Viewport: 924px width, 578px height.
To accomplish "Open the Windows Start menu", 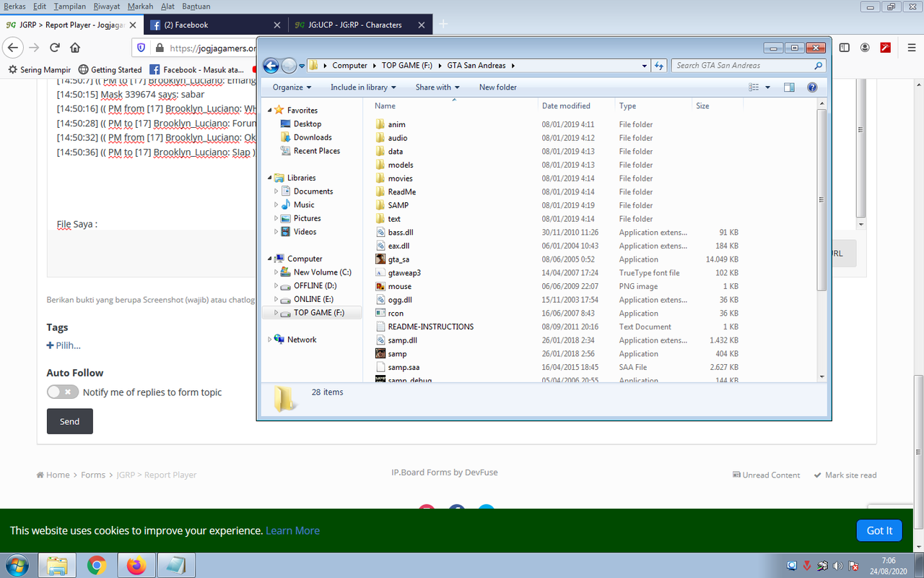I will pyautogui.click(x=16, y=565).
